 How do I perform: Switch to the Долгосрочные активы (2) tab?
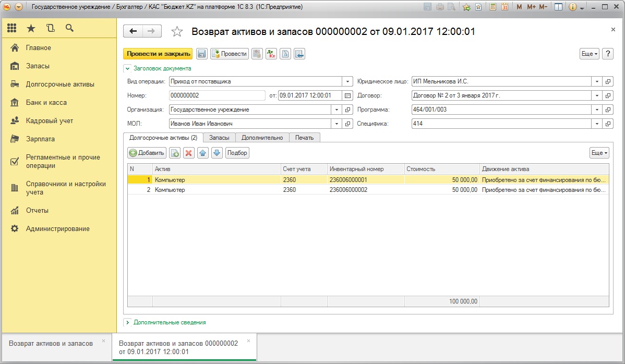pos(163,138)
